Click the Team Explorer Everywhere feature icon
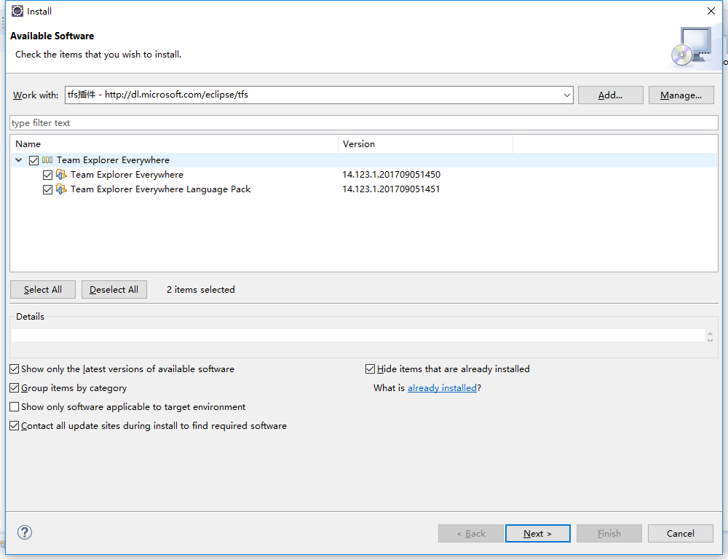This screenshot has height=560, width=728. (x=61, y=175)
